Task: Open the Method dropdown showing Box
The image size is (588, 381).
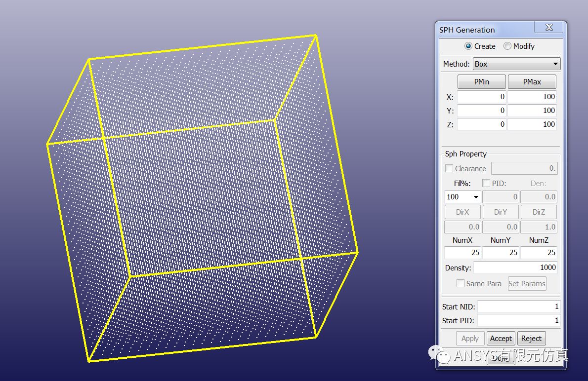Action: tap(516, 64)
